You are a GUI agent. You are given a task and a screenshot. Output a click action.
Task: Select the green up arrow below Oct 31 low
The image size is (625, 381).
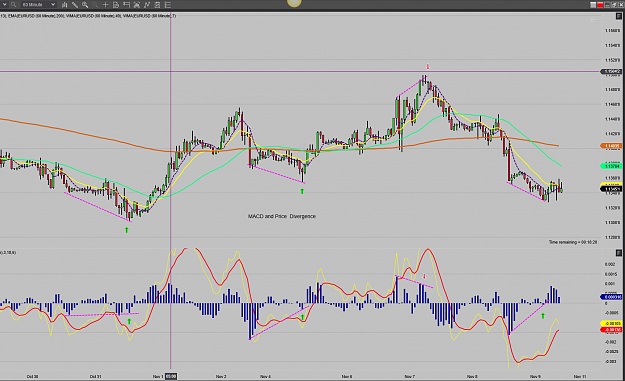(x=127, y=230)
